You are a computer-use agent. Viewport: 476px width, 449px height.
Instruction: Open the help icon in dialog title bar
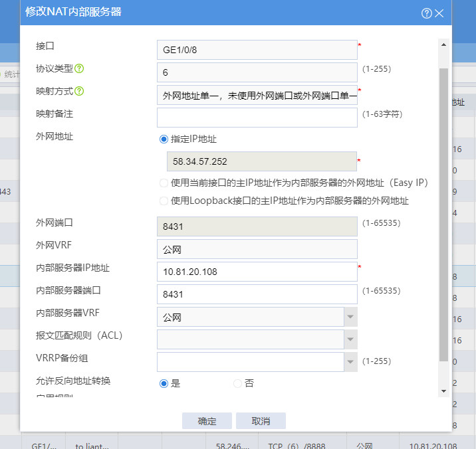(426, 13)
